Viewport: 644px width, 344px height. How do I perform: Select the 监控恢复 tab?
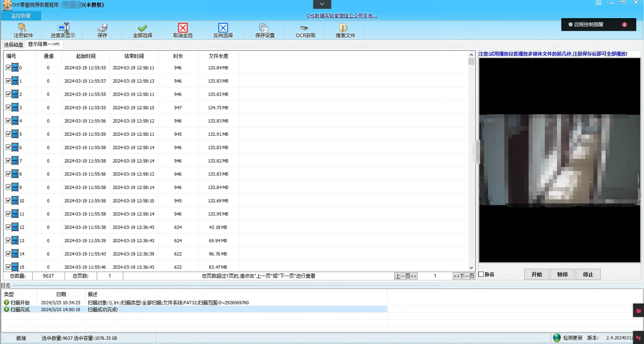point(21,16)
